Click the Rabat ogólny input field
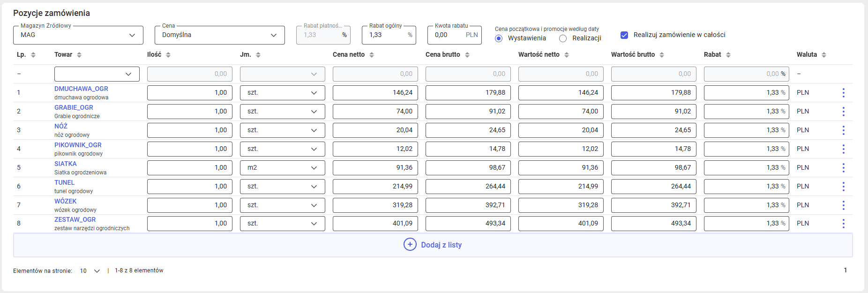This screenshot has width=868, height=293. 386,35
